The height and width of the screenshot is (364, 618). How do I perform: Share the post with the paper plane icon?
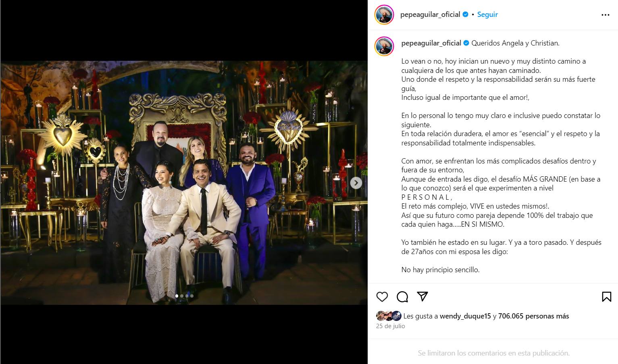coord(422,296)
